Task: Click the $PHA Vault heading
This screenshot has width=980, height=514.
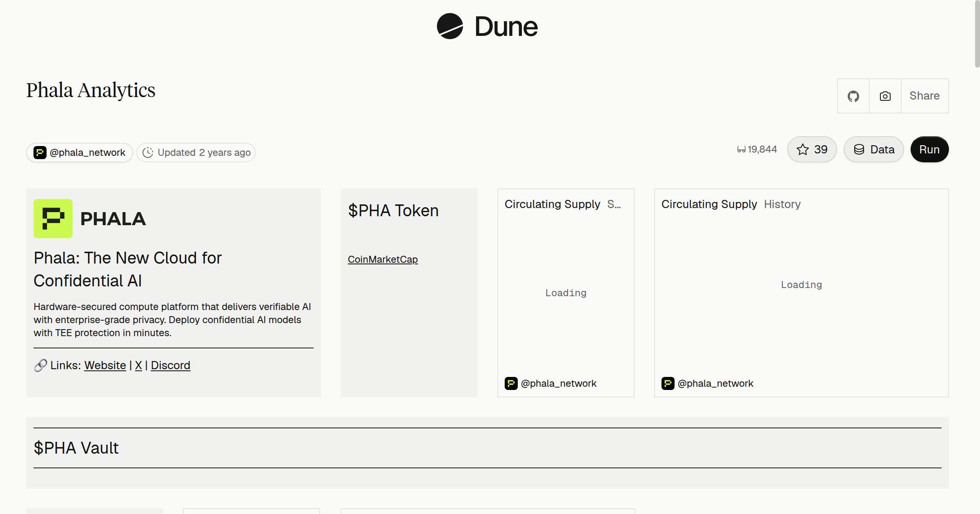Action: pyautogui.click(x=76, y=448)
